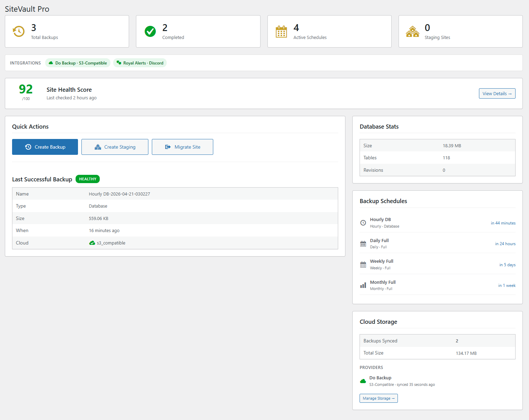
Task: Select the Royal Alerts Discord integration badge
Action: click(x=140, y=63)
